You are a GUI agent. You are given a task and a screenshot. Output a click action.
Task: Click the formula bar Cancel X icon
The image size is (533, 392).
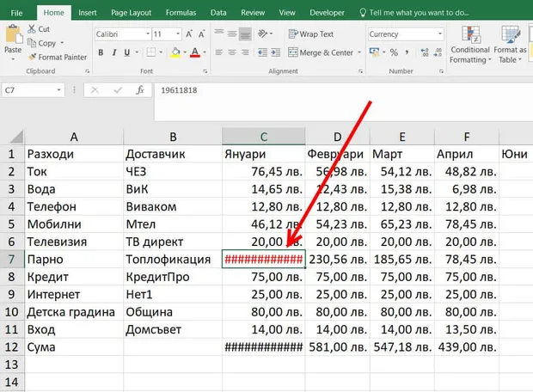95,90
